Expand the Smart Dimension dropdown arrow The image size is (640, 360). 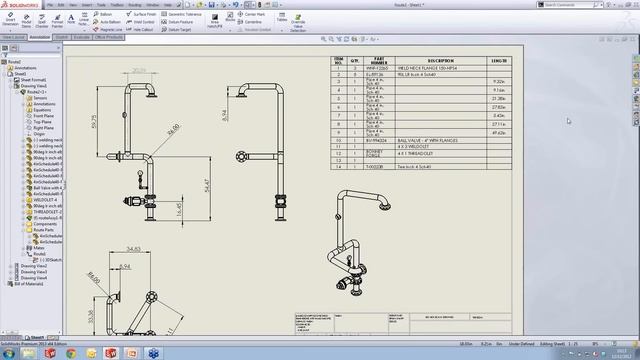pyautogui.click(x=10, y=30)
